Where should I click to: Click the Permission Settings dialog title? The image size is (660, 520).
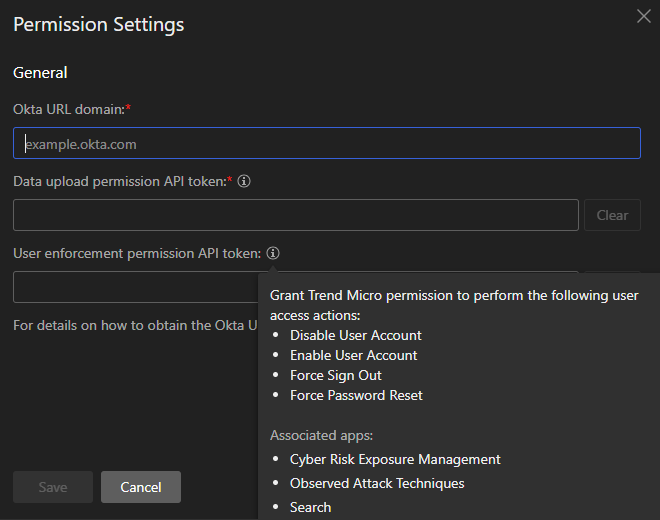(x=98, y=24)
